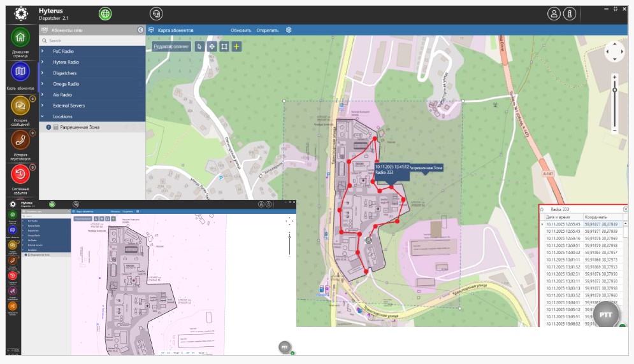This screenshot has height=364, width=634.
Task: Click the large PTT button in the main window
Action: point(605,315)
